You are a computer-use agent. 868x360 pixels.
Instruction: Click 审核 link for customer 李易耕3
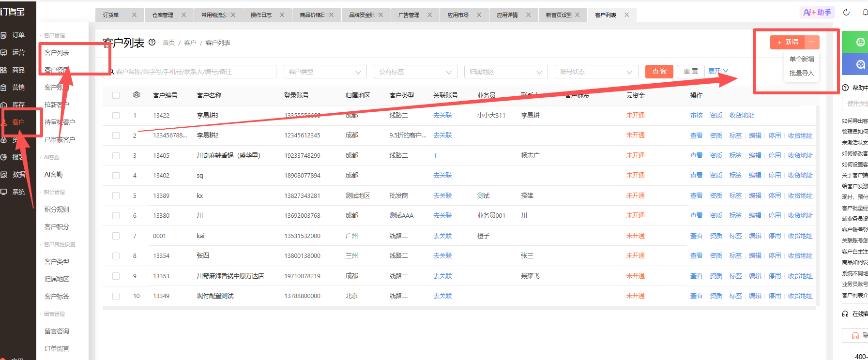[x=696, y=115]
